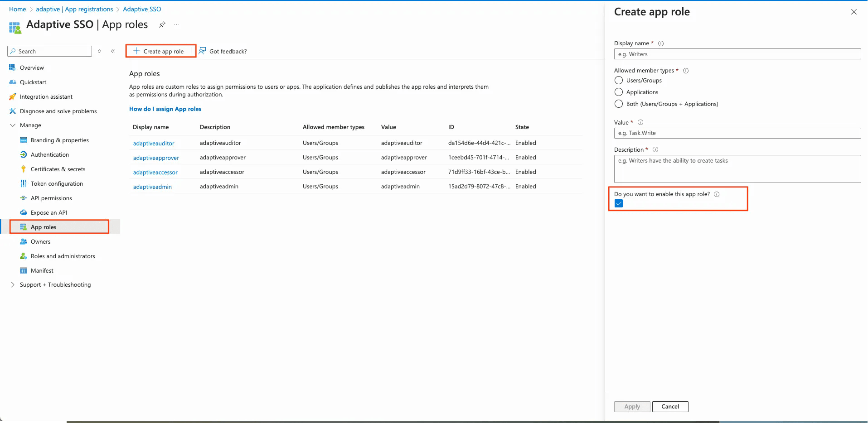Click the Authentication icon

click(24, 154)
